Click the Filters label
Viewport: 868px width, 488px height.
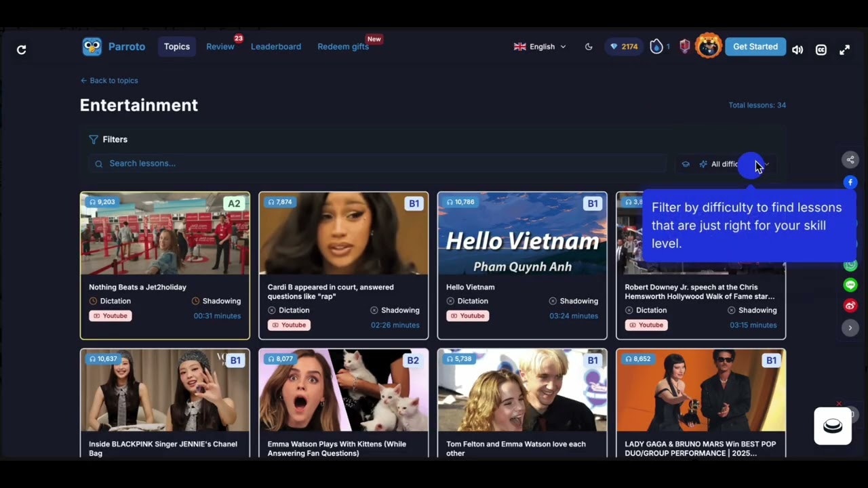(115, 140)
